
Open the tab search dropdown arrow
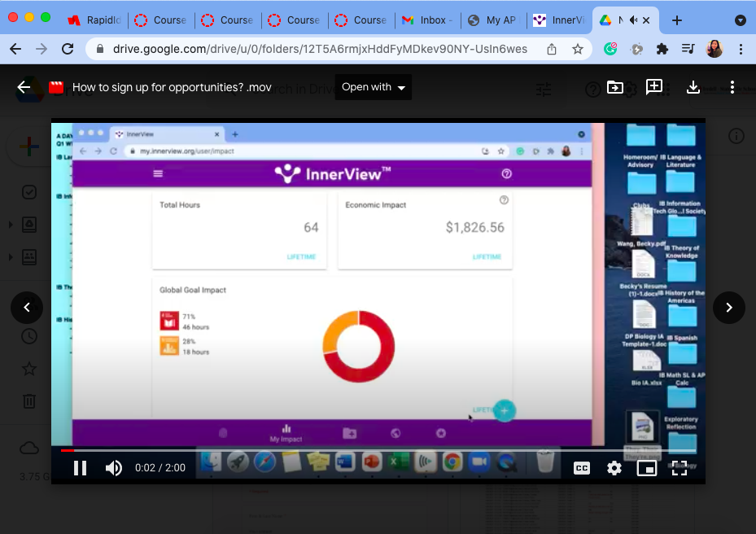pos(741,20)
